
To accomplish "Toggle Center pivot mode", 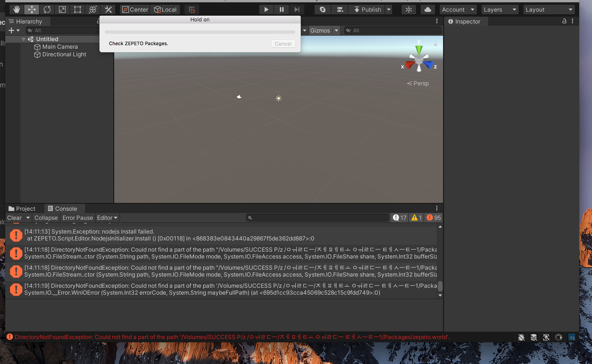I will 135,10.
